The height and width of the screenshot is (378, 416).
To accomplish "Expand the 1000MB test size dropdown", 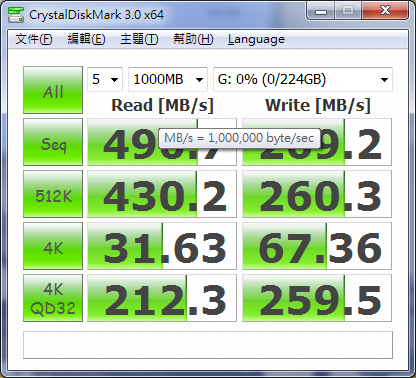I will tap(168, 79).
